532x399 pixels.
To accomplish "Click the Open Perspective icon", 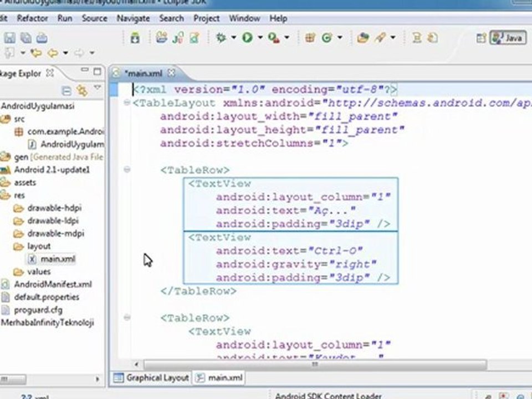I will [x=481, y=38].
